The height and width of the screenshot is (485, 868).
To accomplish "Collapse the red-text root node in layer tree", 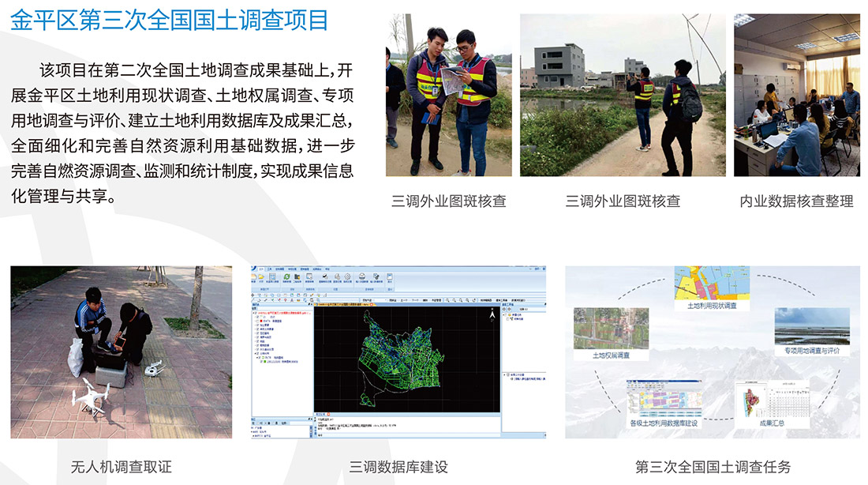I will (x=253, y=313).
